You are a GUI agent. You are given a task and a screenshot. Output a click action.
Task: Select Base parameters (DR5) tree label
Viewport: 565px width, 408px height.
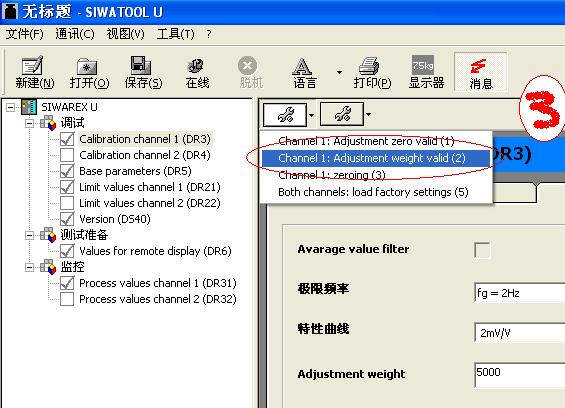[135, 171]
